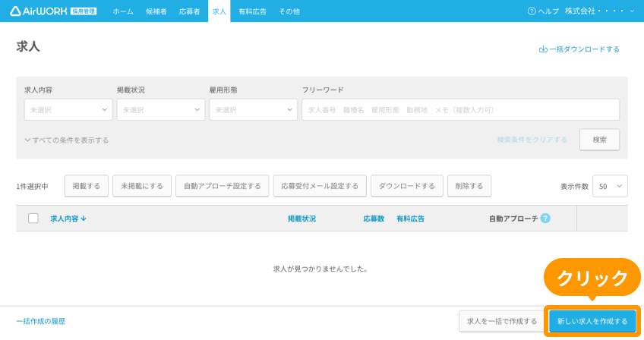This screenshot has height=340, width=644.
Task: Open 一括作成の履歴 link
Action: [41, 321]
